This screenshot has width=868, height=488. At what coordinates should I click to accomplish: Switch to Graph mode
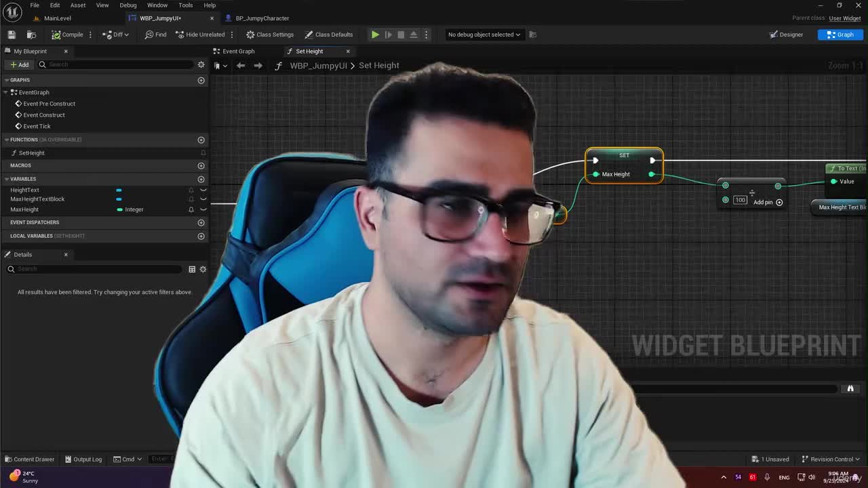(x=840, y=35)
